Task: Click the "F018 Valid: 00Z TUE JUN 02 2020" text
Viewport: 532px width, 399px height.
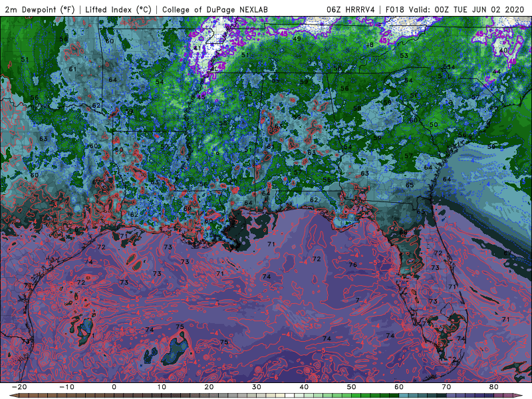Action: pos(455,10)
